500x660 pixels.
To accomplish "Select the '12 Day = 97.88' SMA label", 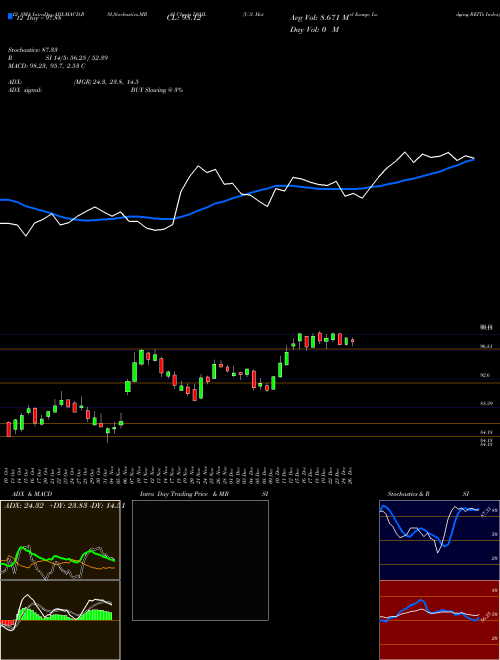I will click(39, 17).
